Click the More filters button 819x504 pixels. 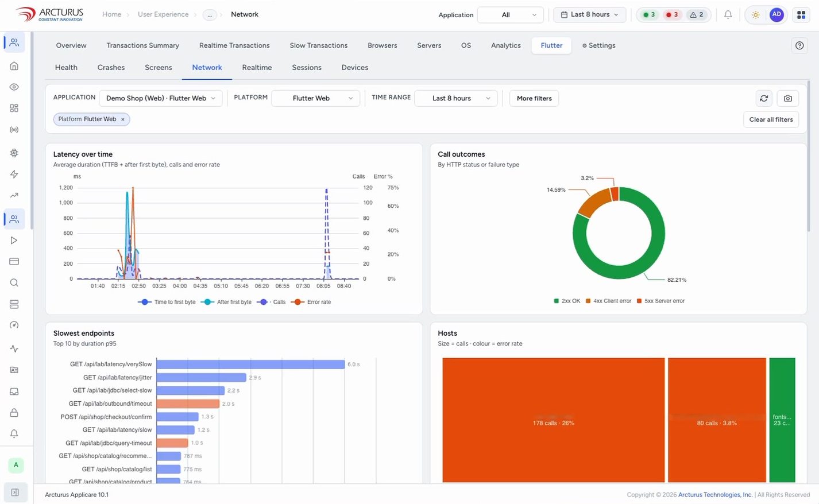(x=534, y=98)
